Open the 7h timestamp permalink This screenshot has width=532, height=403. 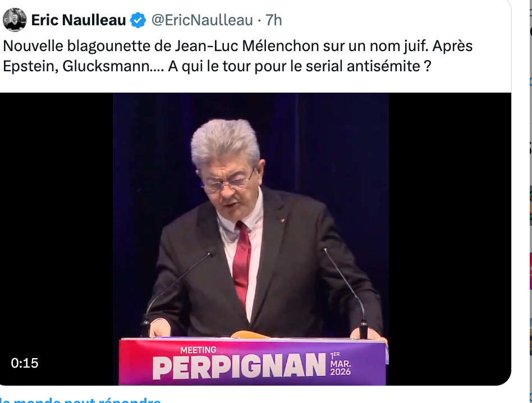tap(273, 20)
